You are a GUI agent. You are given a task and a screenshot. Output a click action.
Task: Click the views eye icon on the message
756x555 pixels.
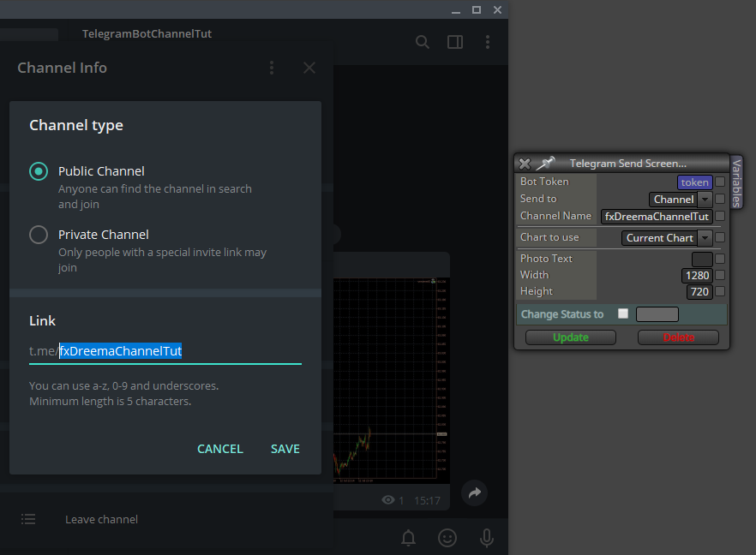388,500
